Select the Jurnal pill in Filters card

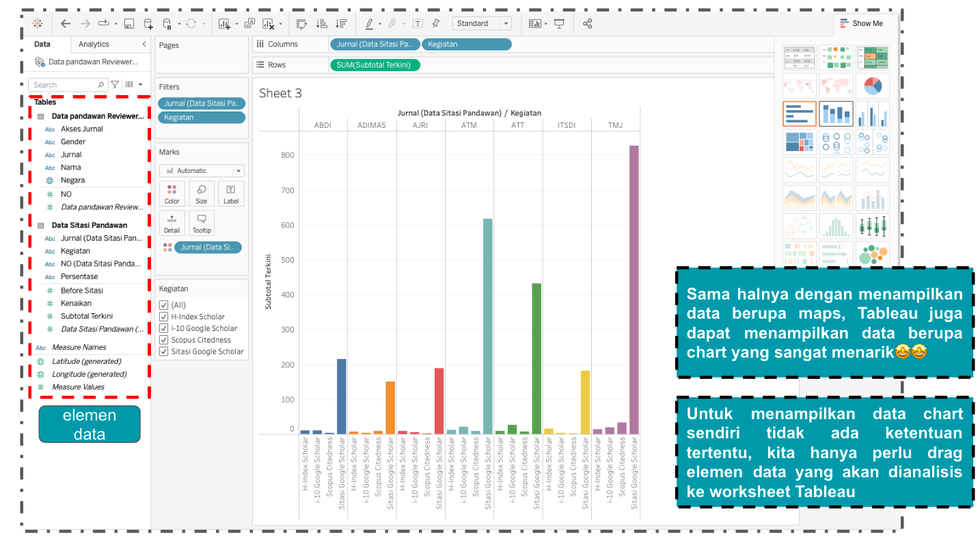202,103
